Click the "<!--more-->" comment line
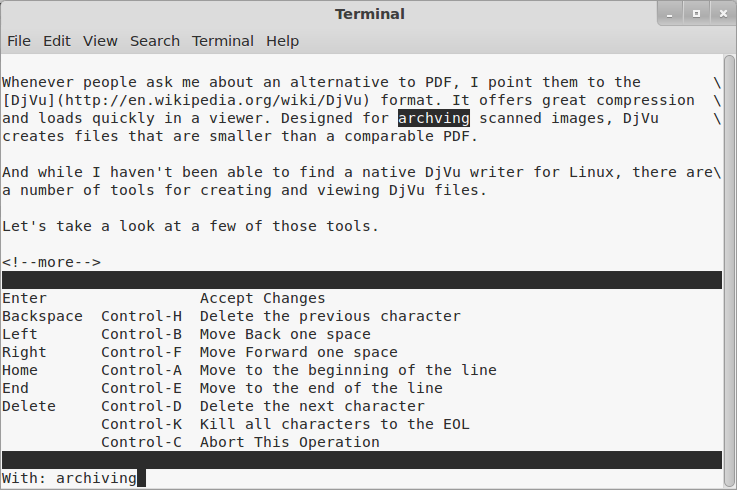Image resolution: width=737 pixels, height=490 pixels. click(51, 262)
